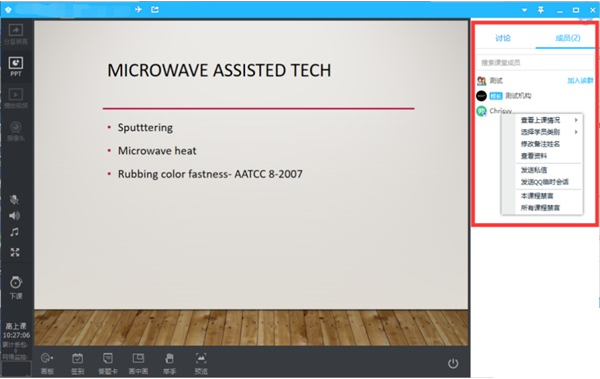The image size is (600, 379).
Task: Select the share screen (分享屏幕) icon
Action: pyautogui.click(x=16, y=34)
